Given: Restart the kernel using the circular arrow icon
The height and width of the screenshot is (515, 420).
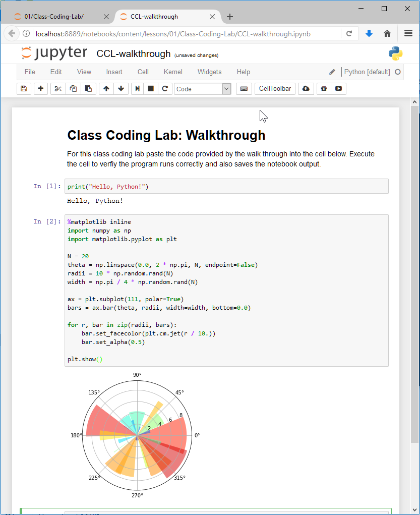Looking at the screenshot, I should pyautogui.click(x=164, y=89).
